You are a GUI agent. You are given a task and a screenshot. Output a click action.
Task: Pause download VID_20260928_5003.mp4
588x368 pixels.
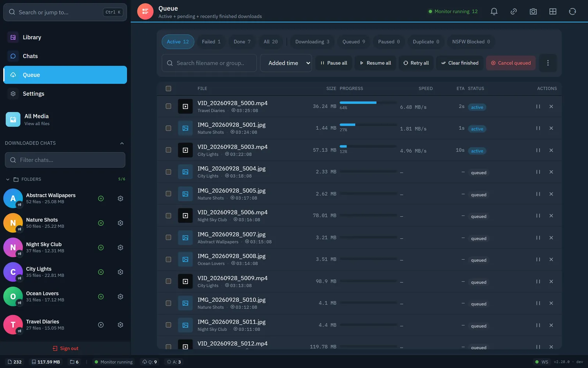coord(538,150)
